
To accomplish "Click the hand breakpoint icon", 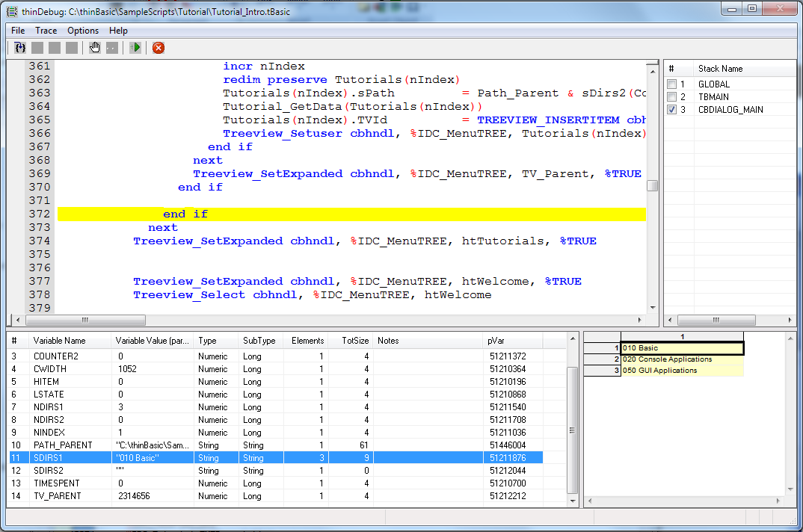I will tap(94, 48).
